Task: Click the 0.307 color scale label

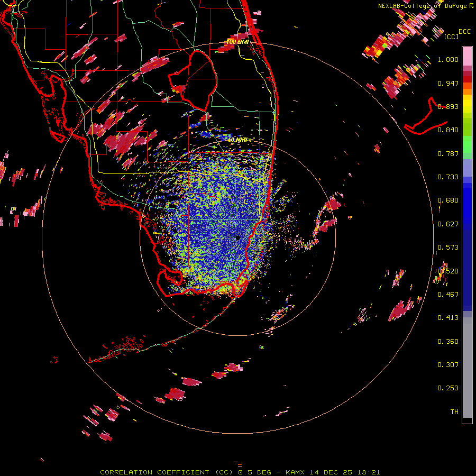Action: [x=448, y=365]
